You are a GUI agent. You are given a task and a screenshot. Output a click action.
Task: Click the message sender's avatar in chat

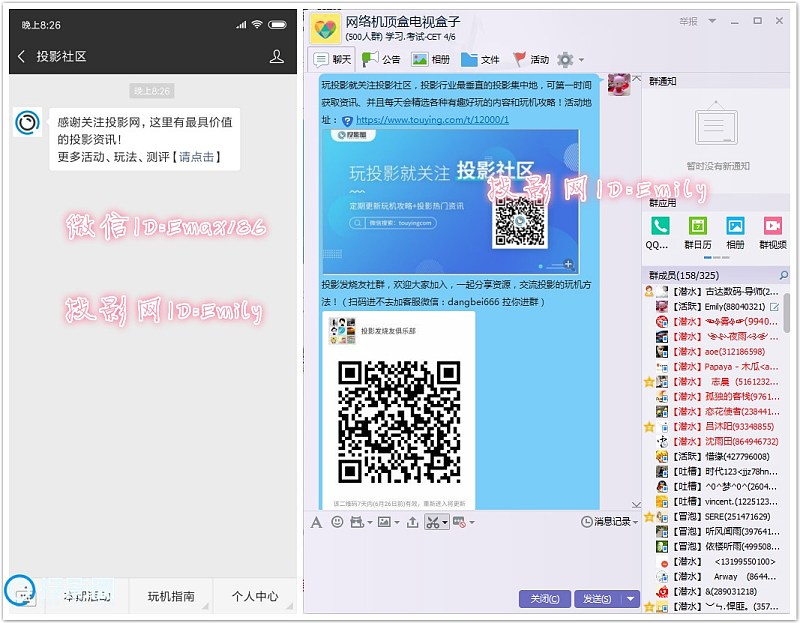tap(619, 84)
